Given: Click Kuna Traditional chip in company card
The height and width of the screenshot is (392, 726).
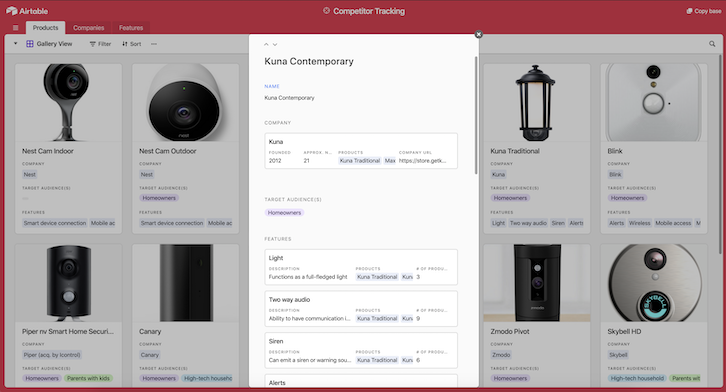Looking at the screenshot, I should tap(360, 161).
